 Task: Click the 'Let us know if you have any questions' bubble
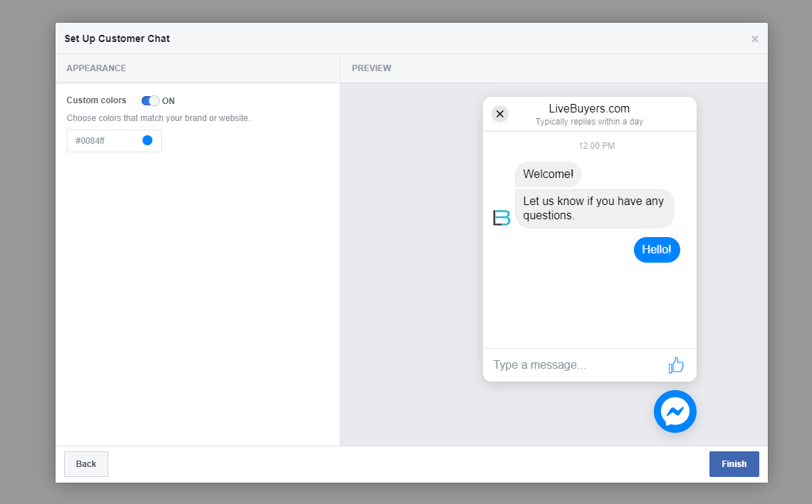coord(594,208)
